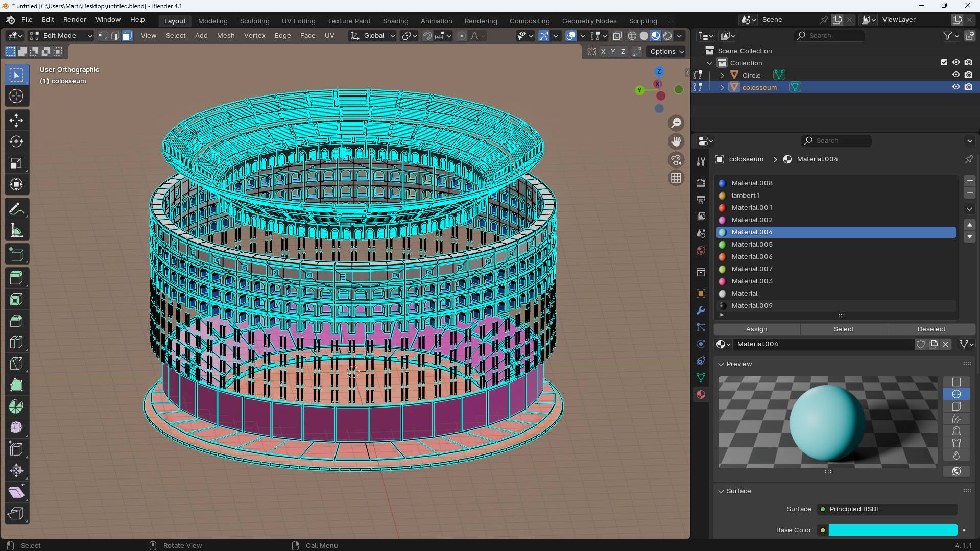Screen dimensions: 980x551
Task: Collapse the Preview panel
Action: [721, 364]
